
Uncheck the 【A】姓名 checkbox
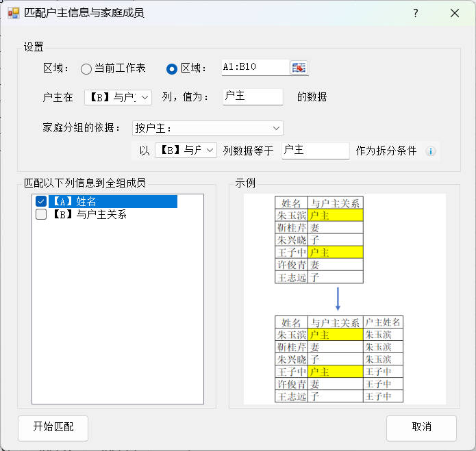tap(41, 201)
